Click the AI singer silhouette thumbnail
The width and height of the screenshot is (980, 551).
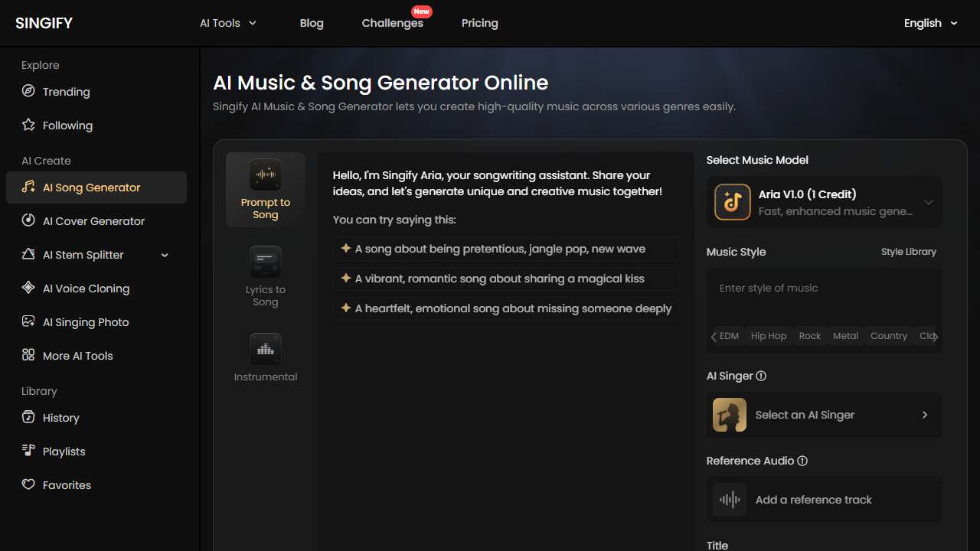pos(730,415)
